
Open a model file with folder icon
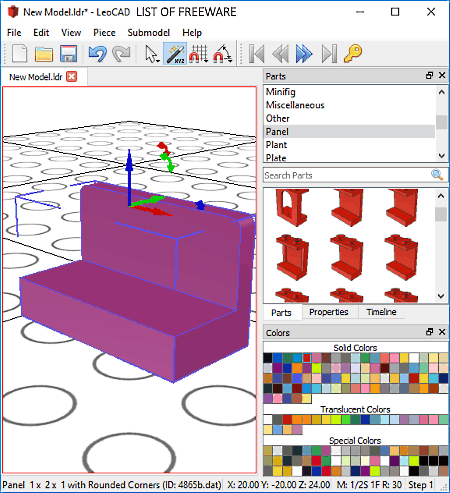tap(44, 53)
